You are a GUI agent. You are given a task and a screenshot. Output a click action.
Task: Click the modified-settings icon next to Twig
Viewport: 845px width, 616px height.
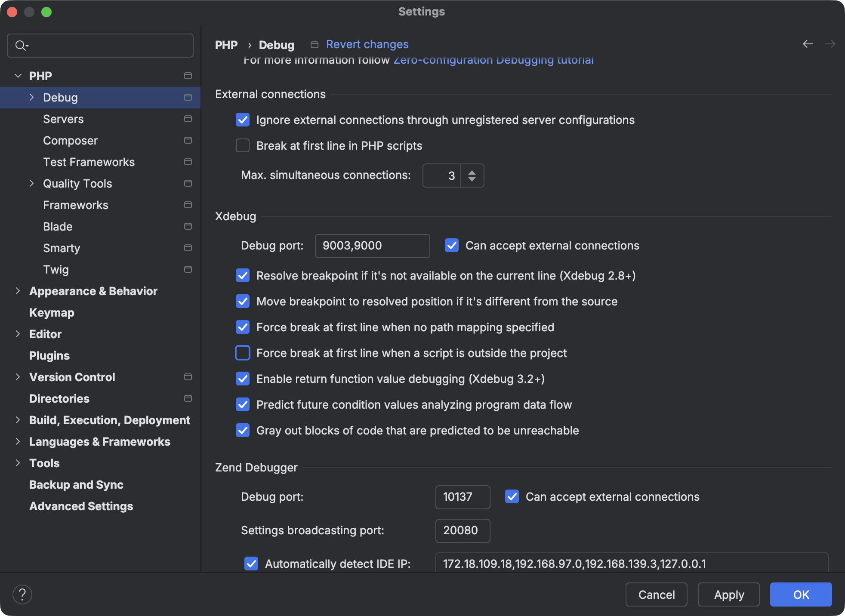tap(188, 269)
